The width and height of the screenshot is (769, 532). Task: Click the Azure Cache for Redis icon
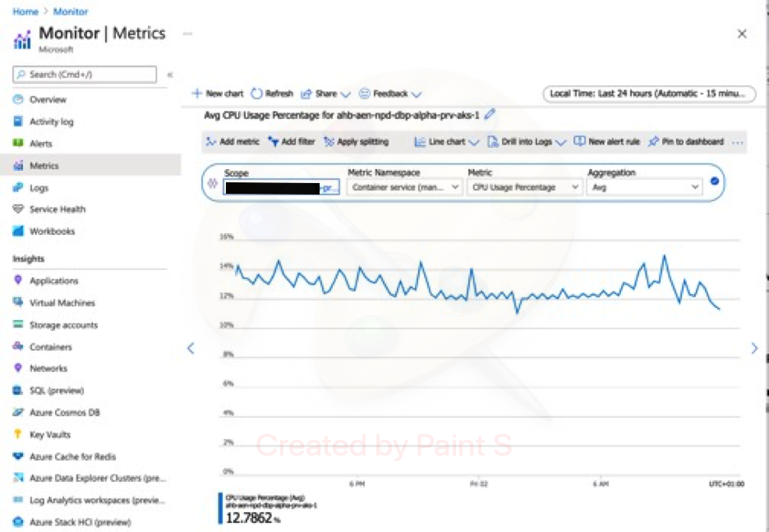click(18, 456)
